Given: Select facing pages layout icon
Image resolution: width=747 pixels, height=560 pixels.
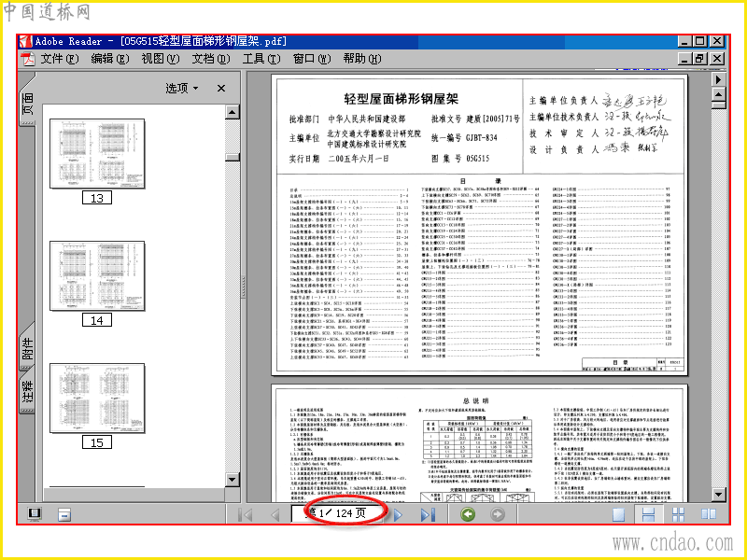Looking at the screenshot, I should (x=708, y=514).
